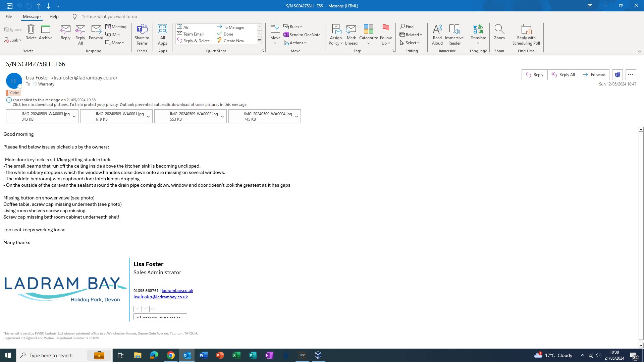Collapse the ribbon with chevron
The width and height of the screenshot is (644, 362).
click(x=639, y=51)
